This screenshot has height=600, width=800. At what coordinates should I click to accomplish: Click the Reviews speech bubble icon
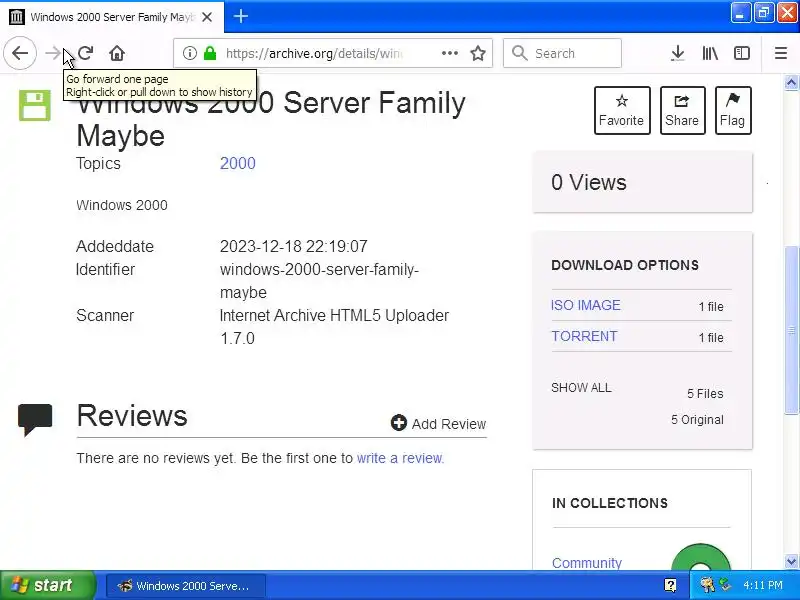point(35,419)
